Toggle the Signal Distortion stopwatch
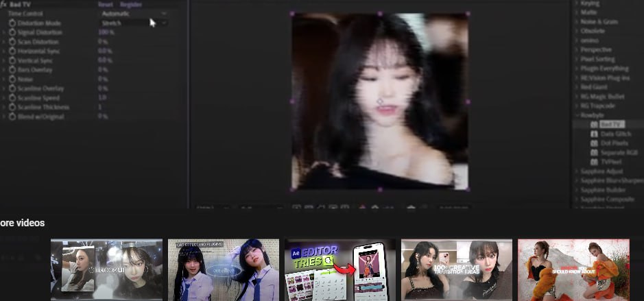The height and width of the screenshot is (301, 644). (12, 32)
